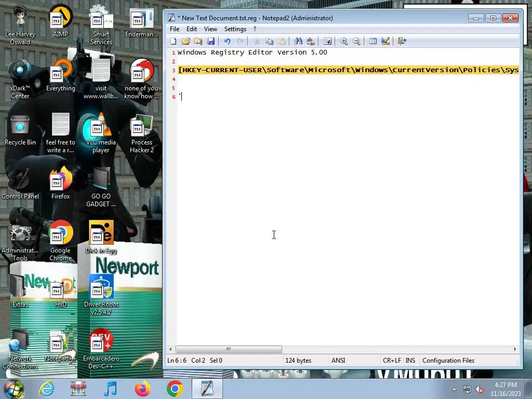Select the Process Hacker 2 shortcut
532x399 pixels.
point(141,134)
